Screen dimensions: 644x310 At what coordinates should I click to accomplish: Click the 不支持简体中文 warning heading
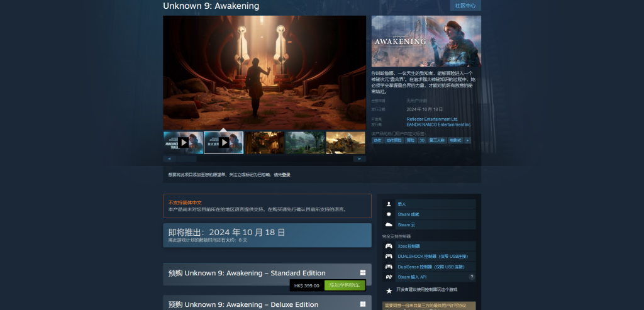(x=185, y=203)
